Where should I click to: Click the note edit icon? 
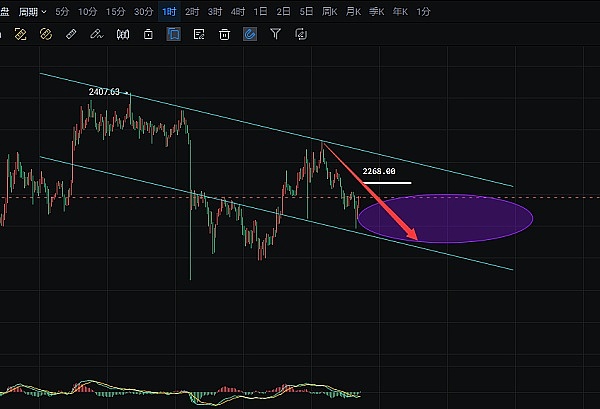pyautogui.click(x=199, y=34)
